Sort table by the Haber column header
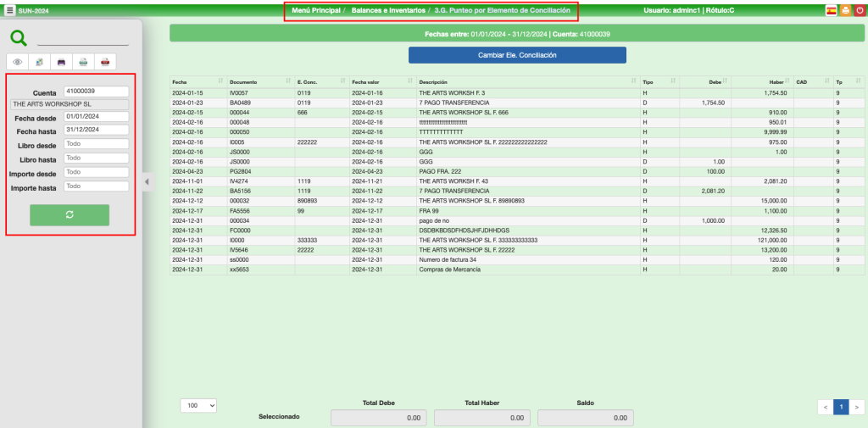Image resolution: width=868 pixels, height=428 pixels. (776, 81)
